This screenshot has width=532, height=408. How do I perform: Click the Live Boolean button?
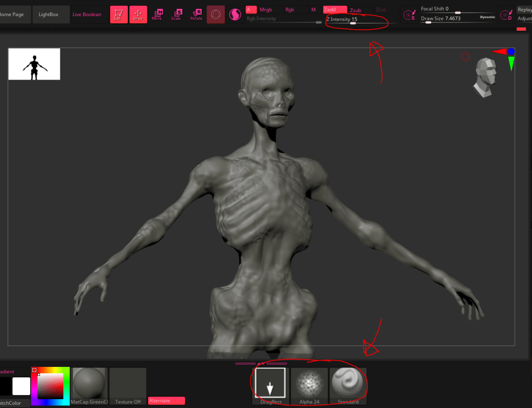(87, 15)
